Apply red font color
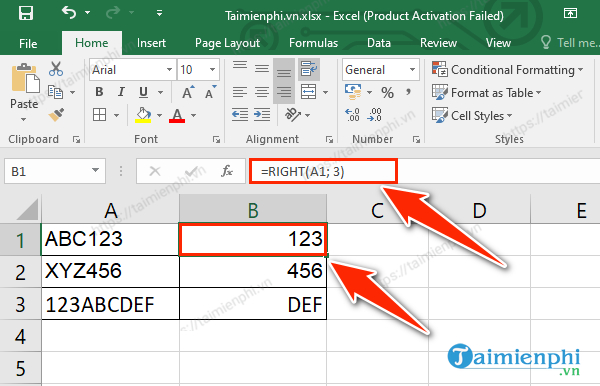600x386 pixels. coord(177,115)
